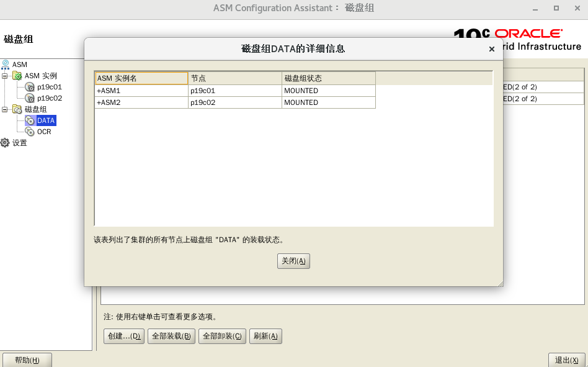The height and width of the screenshot is (367, 588).
Task: Click the ASM 实例 folder icon
Action: (17, 76)
